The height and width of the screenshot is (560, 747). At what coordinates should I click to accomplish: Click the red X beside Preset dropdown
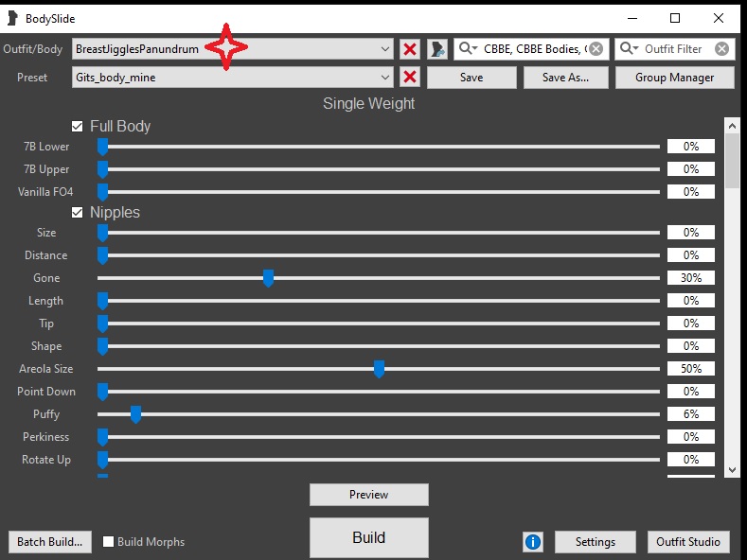coord(410,78)
